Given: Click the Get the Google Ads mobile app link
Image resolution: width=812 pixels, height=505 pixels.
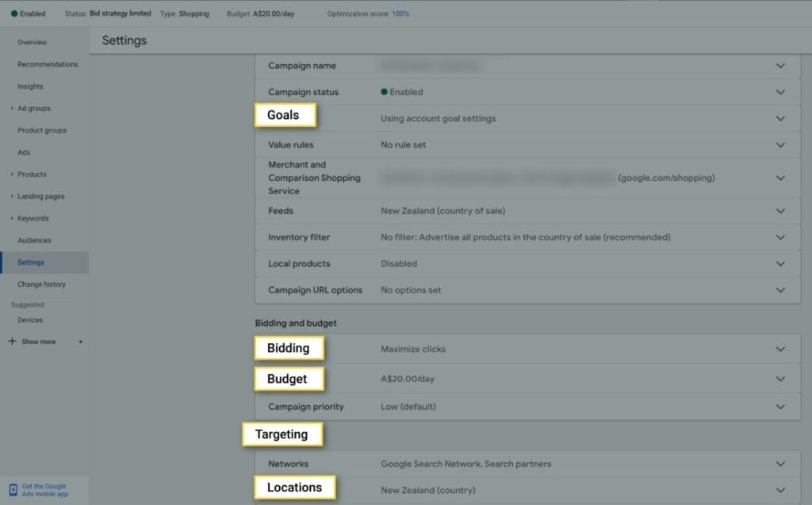Looking at the screenshot, I should tap(44, 490).
